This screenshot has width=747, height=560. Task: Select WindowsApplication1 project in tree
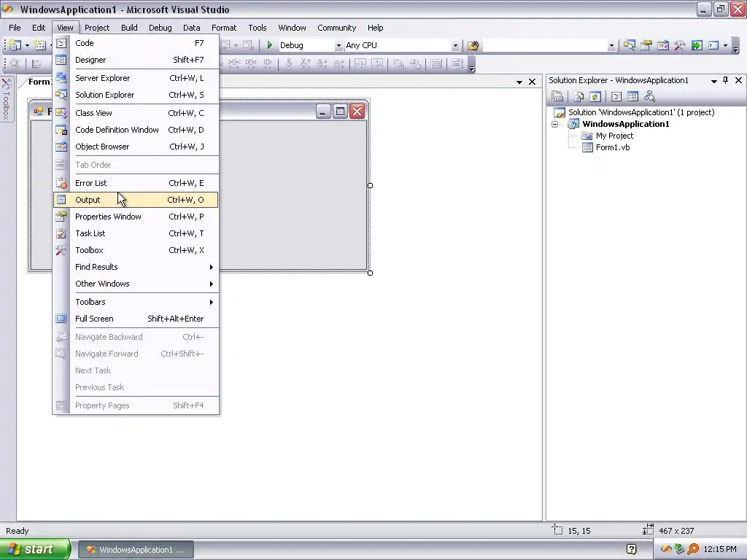[625, 124]
